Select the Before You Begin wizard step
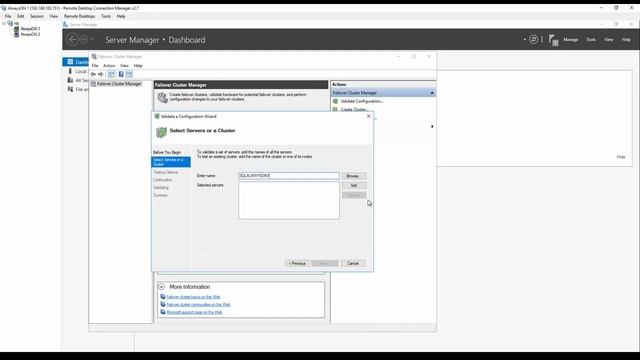Image resolution: width=640 pixels, height=360 pixels. (x=167, y=152)
